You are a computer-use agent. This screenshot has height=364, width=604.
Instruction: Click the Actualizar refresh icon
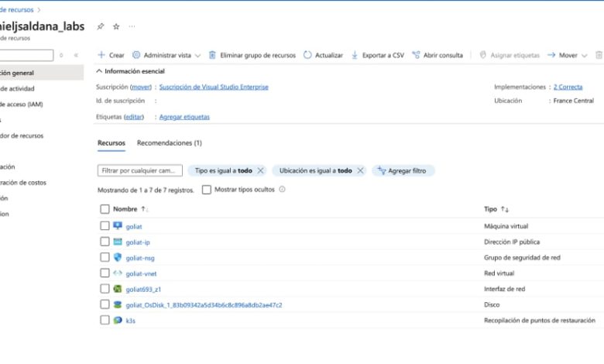[307, 55]
